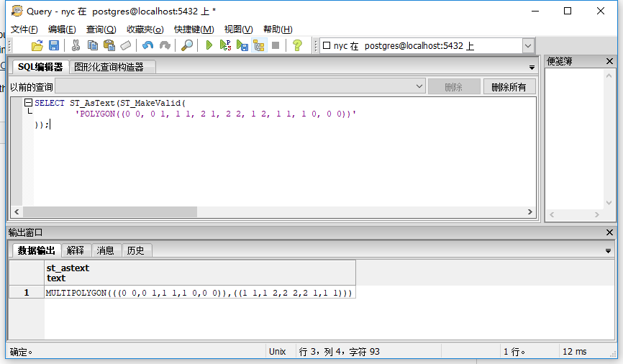This screenshot has width=623, height=364.
Task: Show the 消息 output tab
Action: (x=105, y=250)
